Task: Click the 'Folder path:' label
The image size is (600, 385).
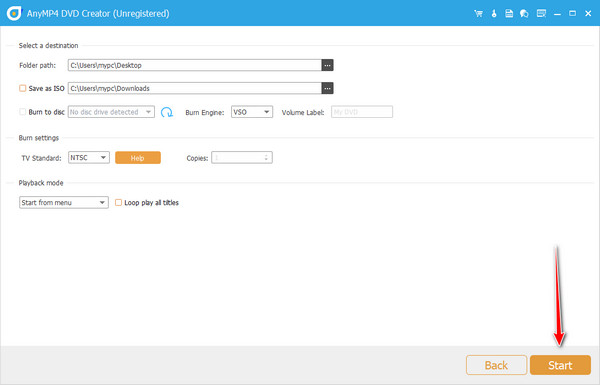Action: click(38, 65)
